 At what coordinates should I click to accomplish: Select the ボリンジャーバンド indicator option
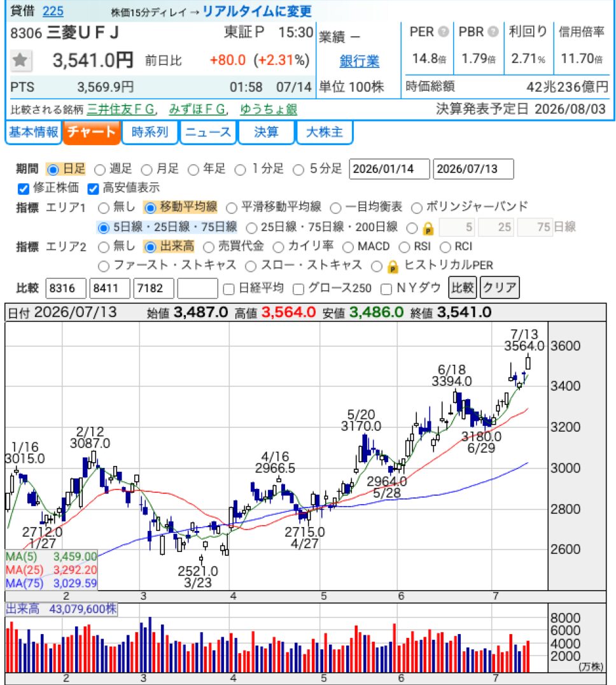(416, 208)
